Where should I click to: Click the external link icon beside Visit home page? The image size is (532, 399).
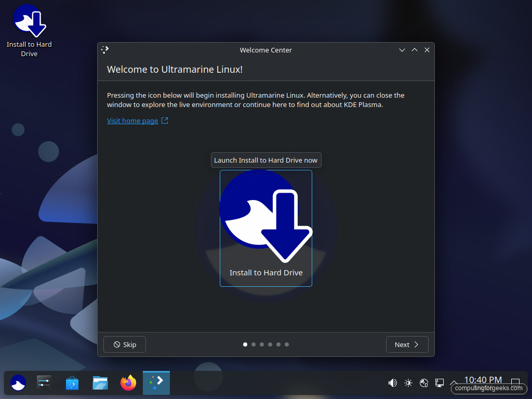click(x=165, y=121)
